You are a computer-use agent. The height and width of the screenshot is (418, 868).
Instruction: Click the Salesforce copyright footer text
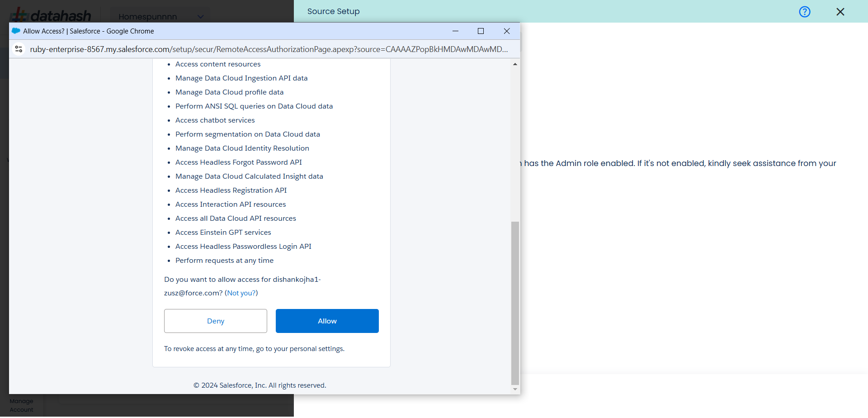pos(259,385)
